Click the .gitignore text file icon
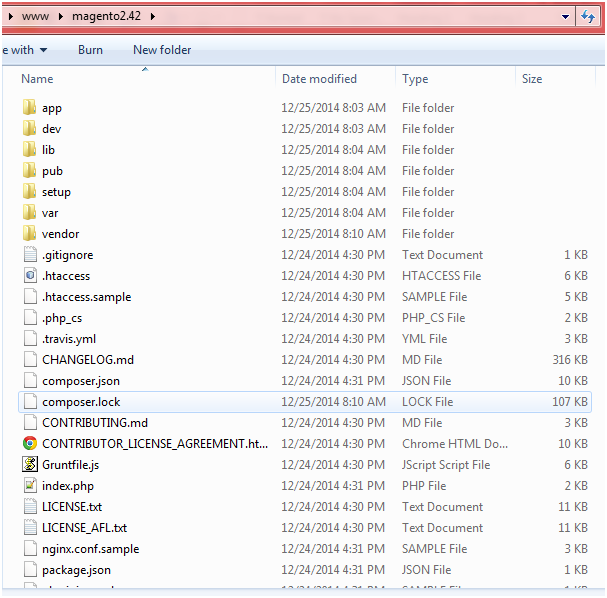 click(x=30, y=255)
